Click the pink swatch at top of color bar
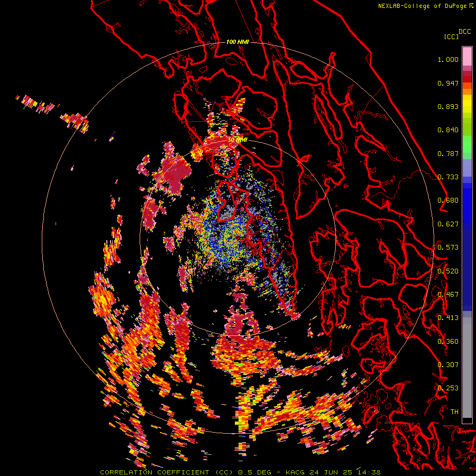Screen dimensions: 476x476 [x=467, y=56]
